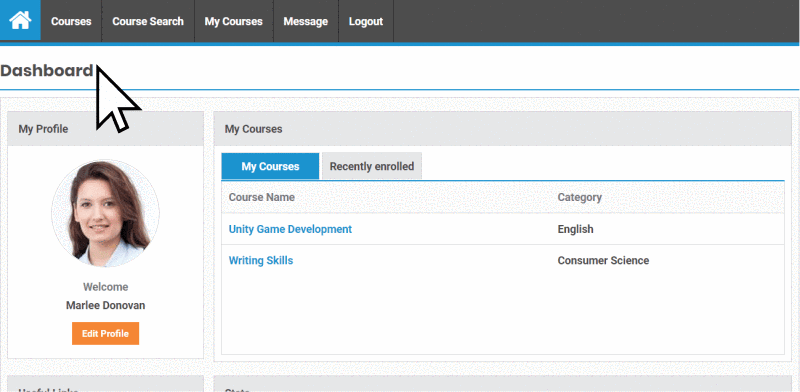Click the Edit Profile button
This screenshot has width=800, height=392.
105,333
